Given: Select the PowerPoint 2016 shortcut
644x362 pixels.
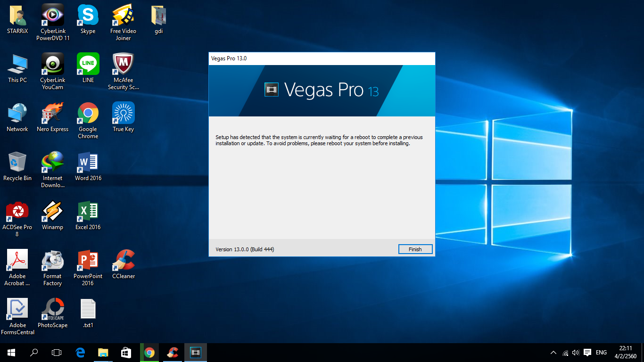Looking at the screenshot, I should click(x=88, y=267).
